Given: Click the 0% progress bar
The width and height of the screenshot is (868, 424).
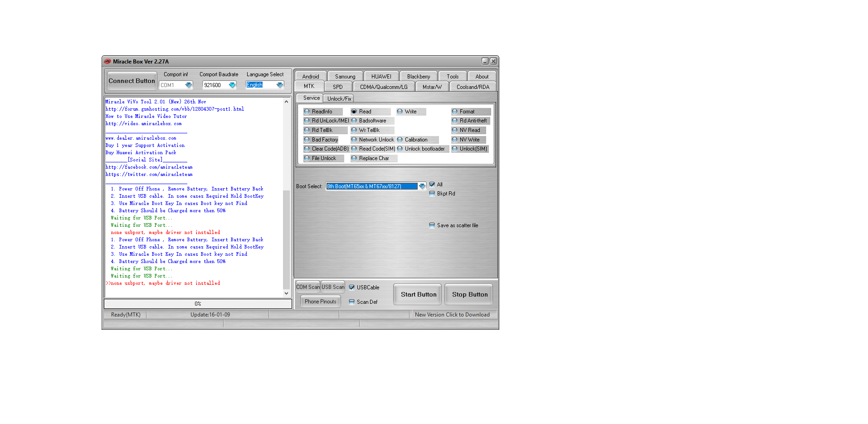Looking at the screenshot, I should pos(198,303).
